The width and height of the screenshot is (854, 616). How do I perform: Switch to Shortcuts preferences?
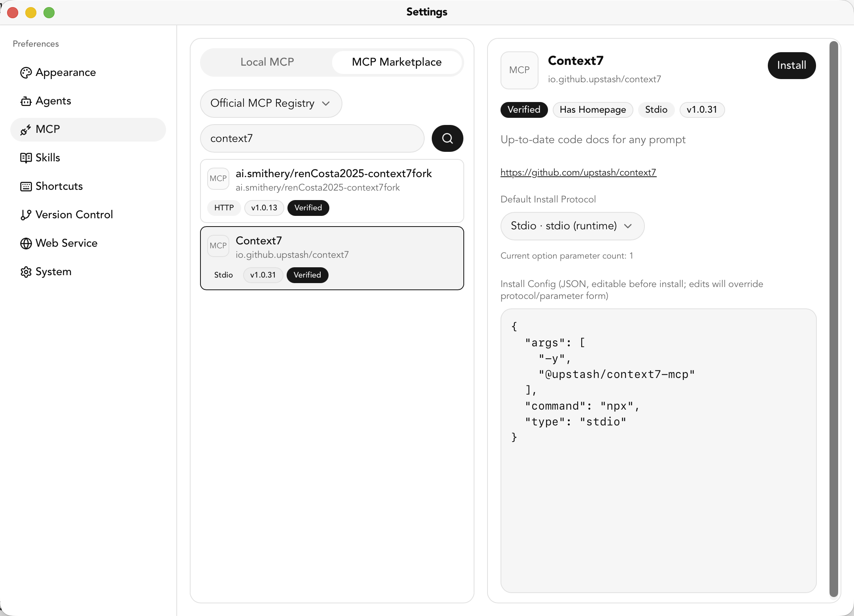point(88,187)
